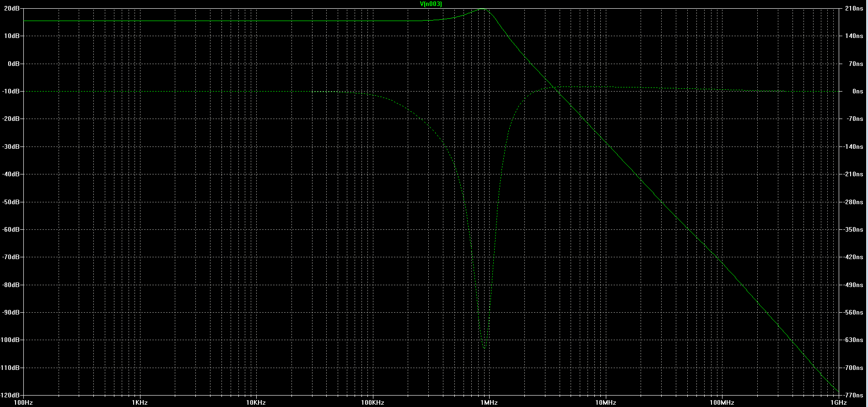Viewport: 868px width, 407px height.
Task: Select the -20dB magnitude axis label
Action: pos(11,119)
